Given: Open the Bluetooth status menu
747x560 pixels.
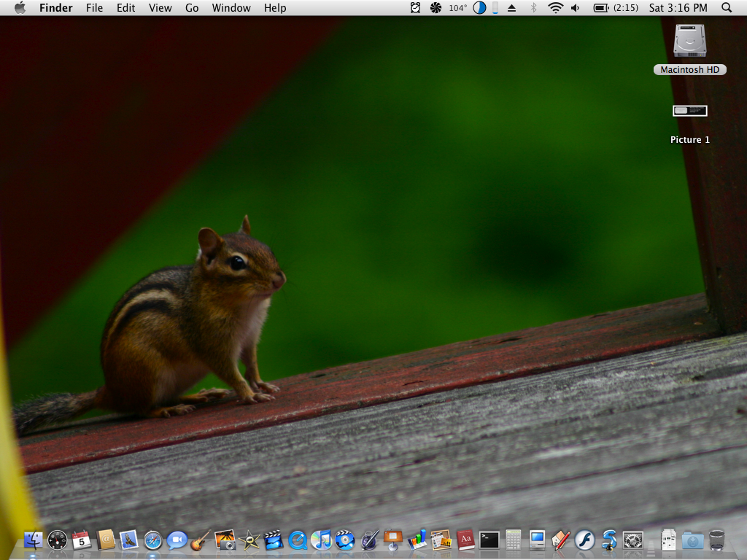Looking at the screenshot, I should pyautogui.click(x=533, y=7).
